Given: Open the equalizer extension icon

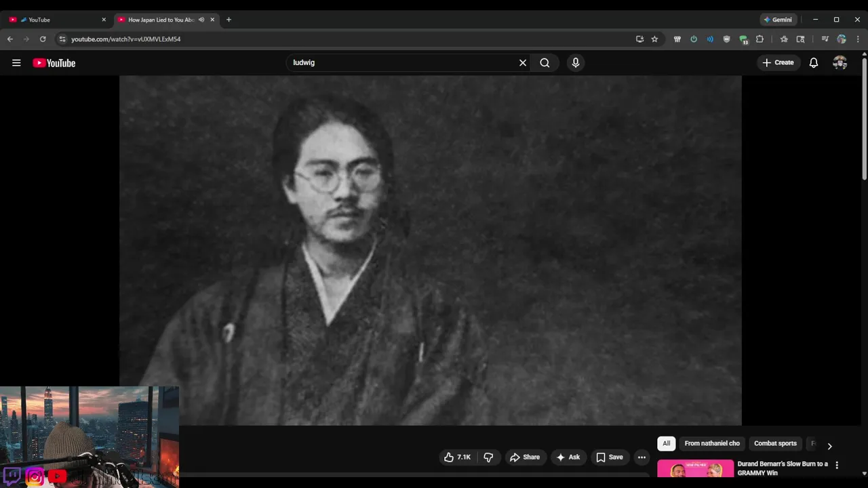Looking at the screenshot, I should 677,39.
